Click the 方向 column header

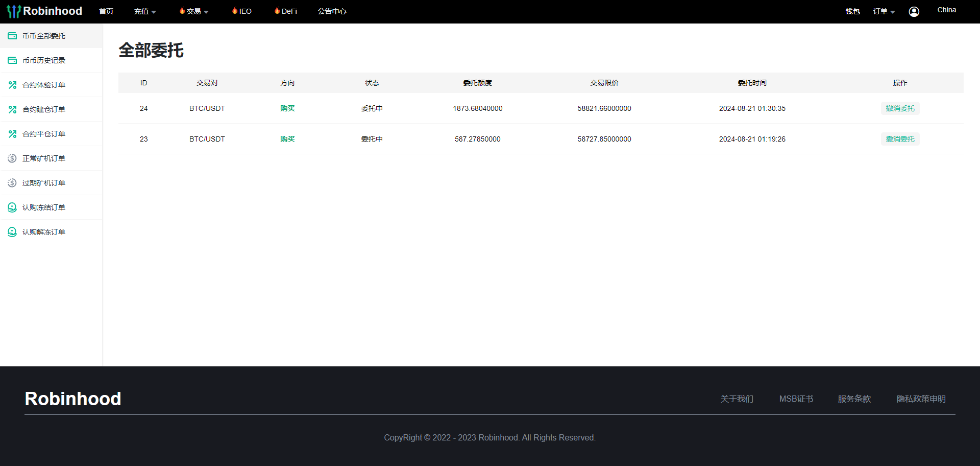(x=287, y=83)
